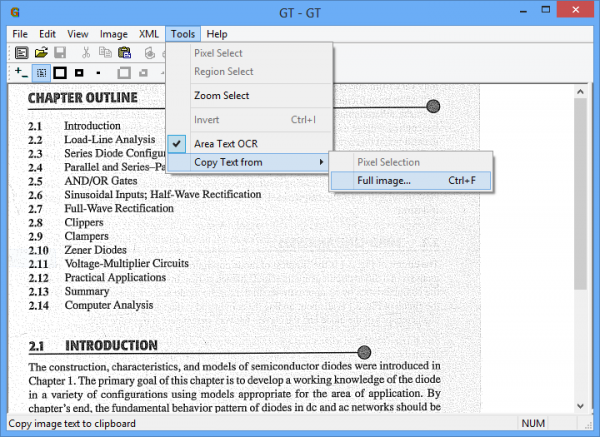
Task: Open the XML menu
Action: click(x=149, y=34)
